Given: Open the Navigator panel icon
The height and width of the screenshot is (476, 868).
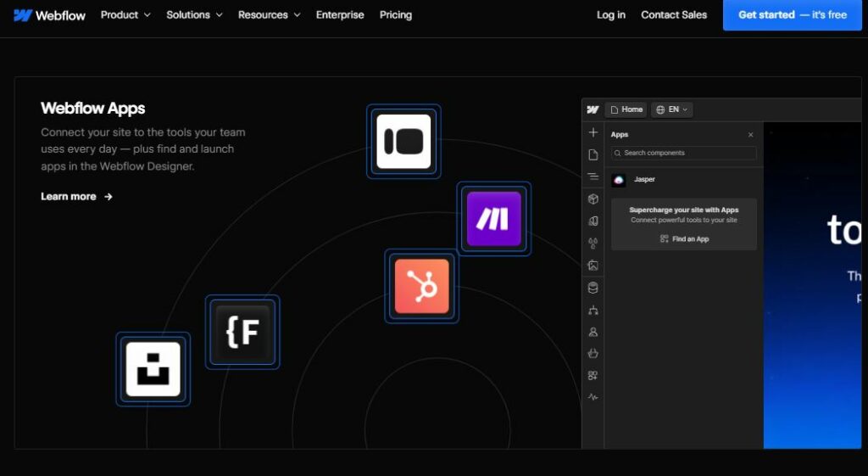Looking at the screenshot, I should tap(593, 176).
